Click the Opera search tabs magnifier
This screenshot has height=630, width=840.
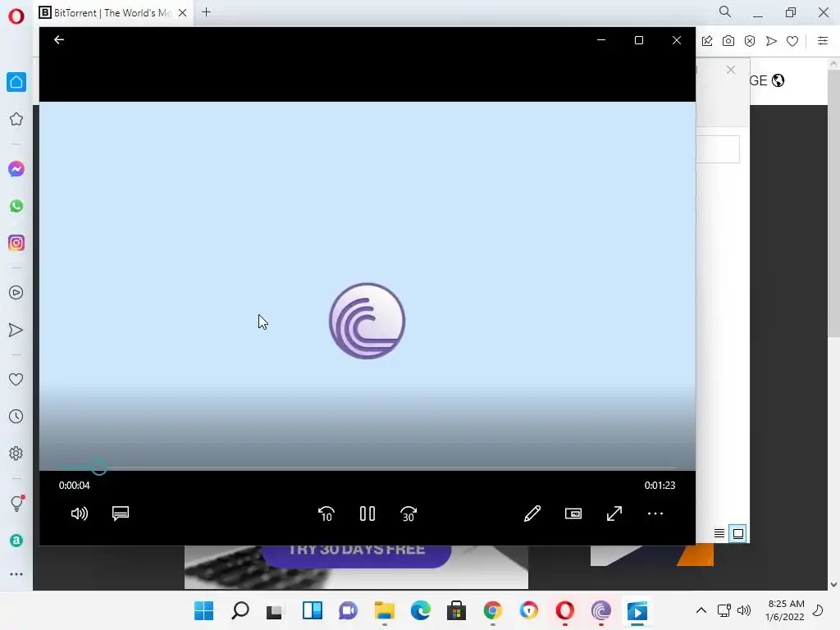pos(725,11)
